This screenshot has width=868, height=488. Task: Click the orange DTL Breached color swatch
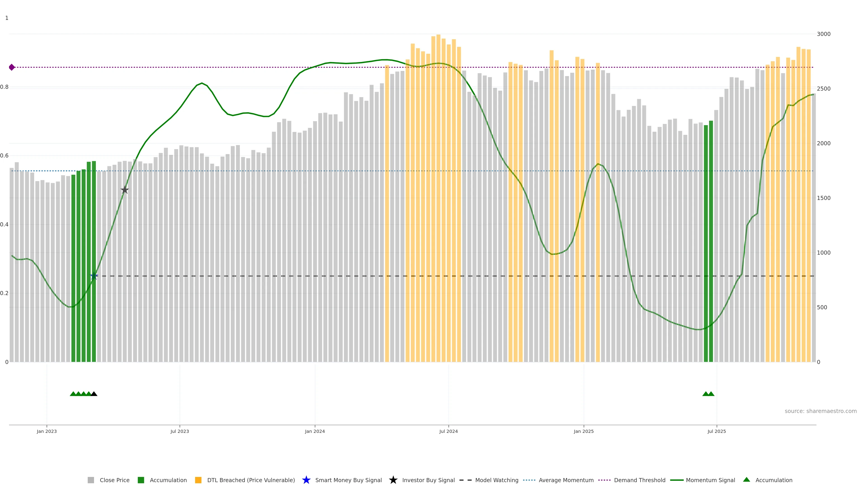click(x=198, y=480)
